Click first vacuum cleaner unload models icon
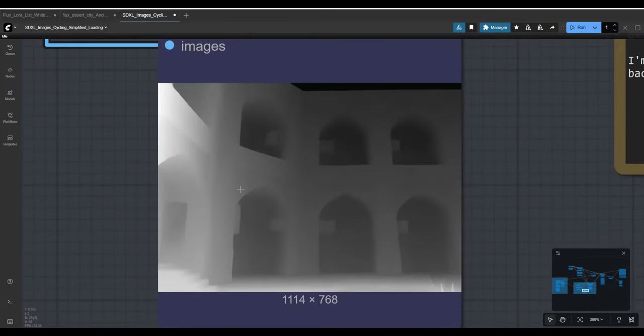644x336 pixels. coord(528,28)
